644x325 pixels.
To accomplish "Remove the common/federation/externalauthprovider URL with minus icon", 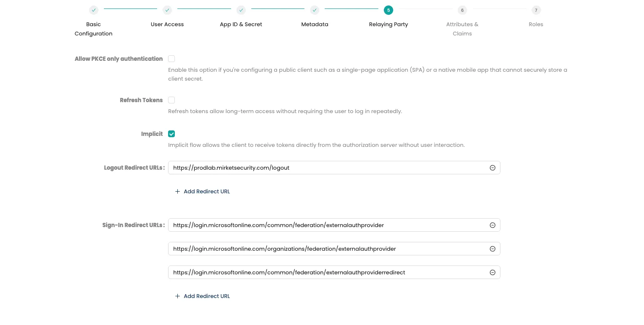I will point(492,225).
